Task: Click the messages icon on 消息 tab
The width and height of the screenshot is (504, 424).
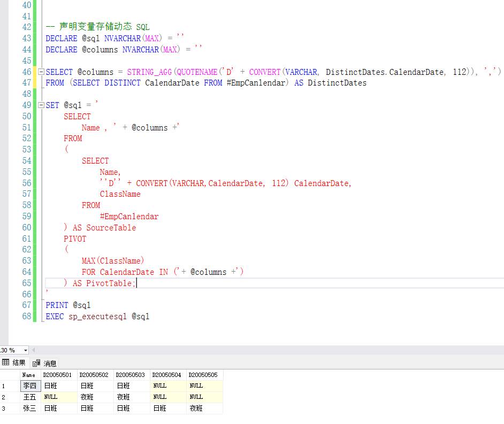Action: point(36,363)
